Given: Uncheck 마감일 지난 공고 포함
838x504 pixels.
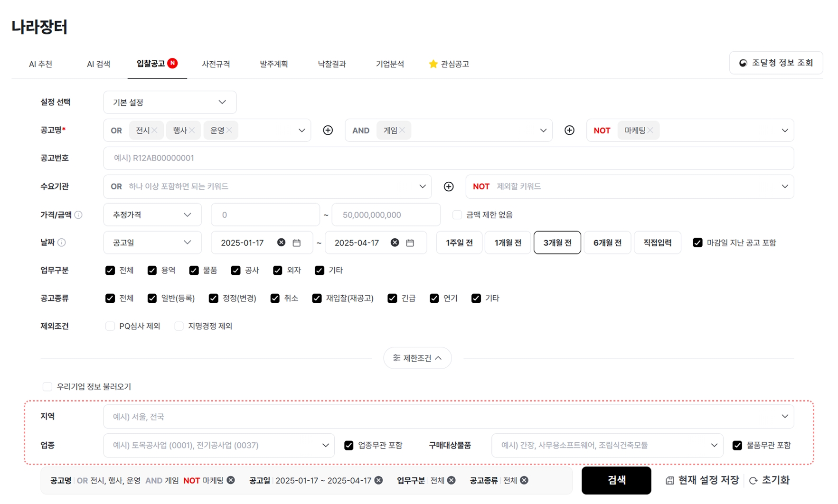Looking at the screenshot, I should tap(697, 243).
